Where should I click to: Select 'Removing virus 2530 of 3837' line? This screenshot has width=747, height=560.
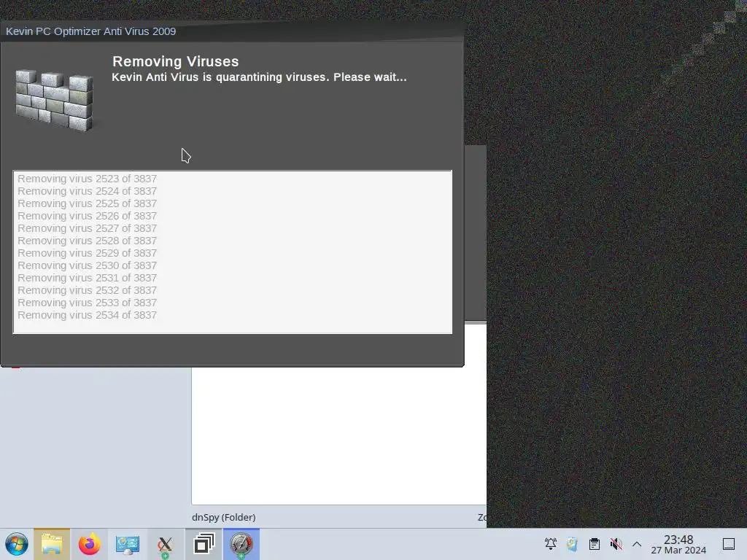(x=88, y=265)
